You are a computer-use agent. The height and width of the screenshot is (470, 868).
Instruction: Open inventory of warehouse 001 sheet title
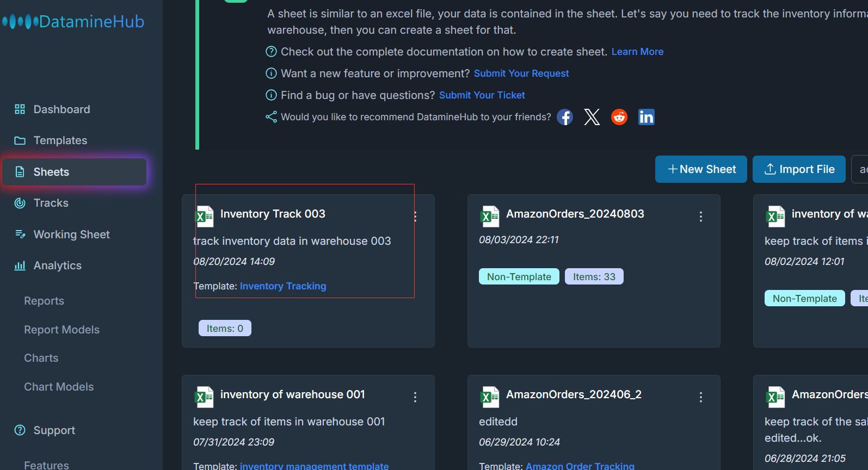(293, 394)
